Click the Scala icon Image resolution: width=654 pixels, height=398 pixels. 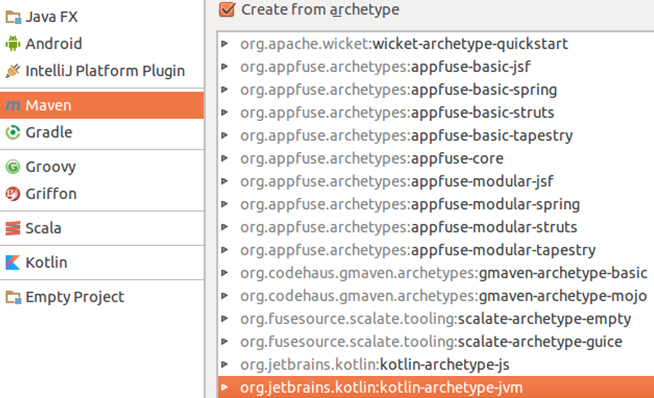pyautogui.click(x=13, y=228)
